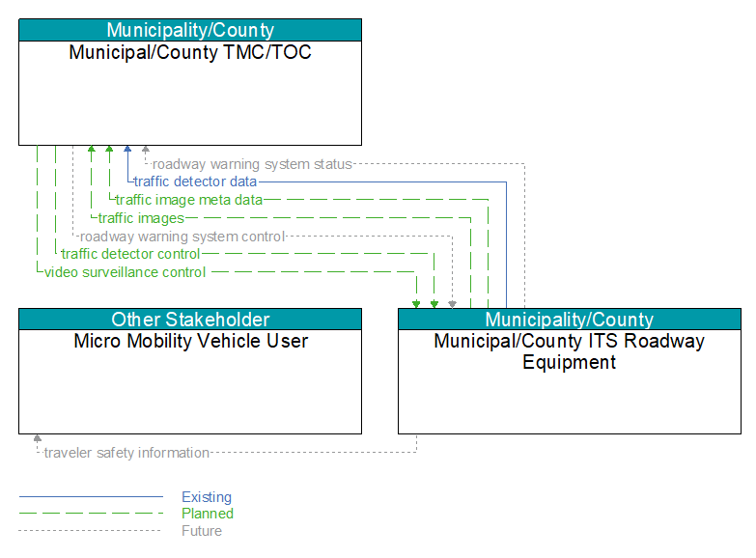Screen dimensions: 756x558
Task: Click gray arrowhead of roadway warning system status
Action: pyautogui.click(x=146, y=149)
